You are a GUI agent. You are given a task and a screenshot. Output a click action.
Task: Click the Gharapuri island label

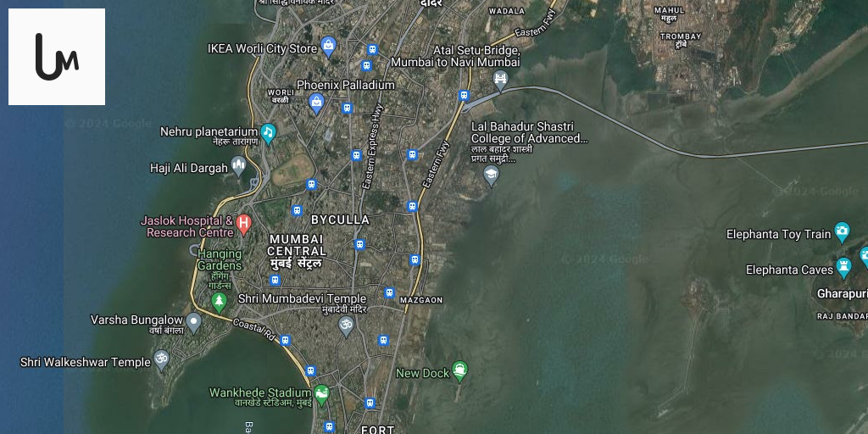click(842, 293)
